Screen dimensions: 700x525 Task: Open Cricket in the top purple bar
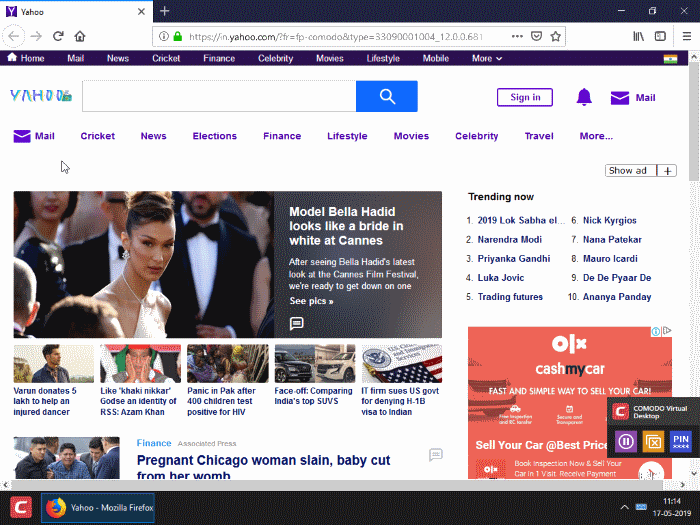pos(166,58)
